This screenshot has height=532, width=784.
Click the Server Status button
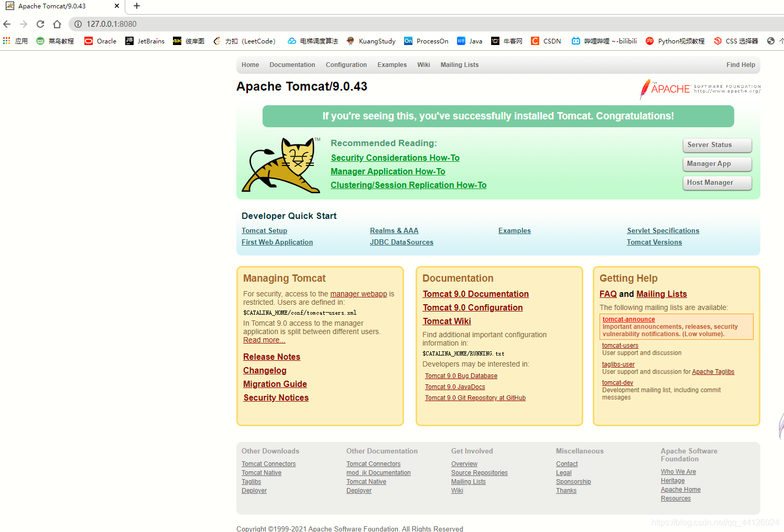717,145
